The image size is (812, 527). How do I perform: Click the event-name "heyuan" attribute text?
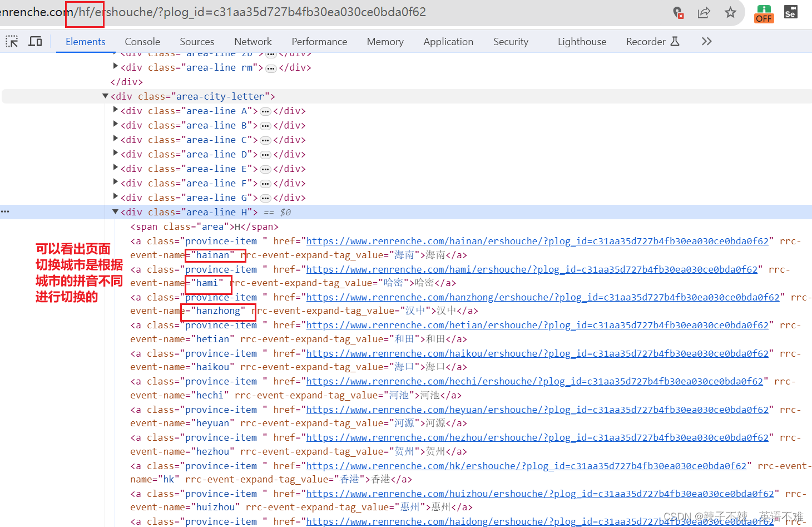point(182,423)
